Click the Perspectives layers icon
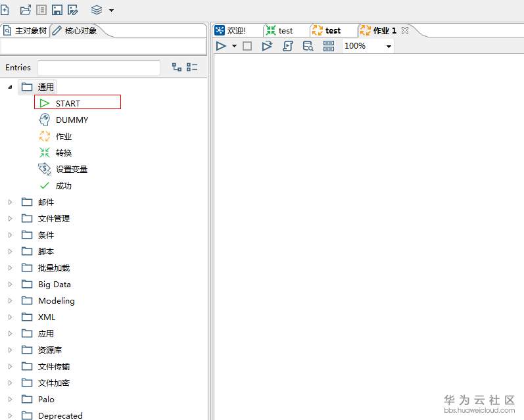The height and width of the screenshot is (420, 524). click(x=97, y=10)
